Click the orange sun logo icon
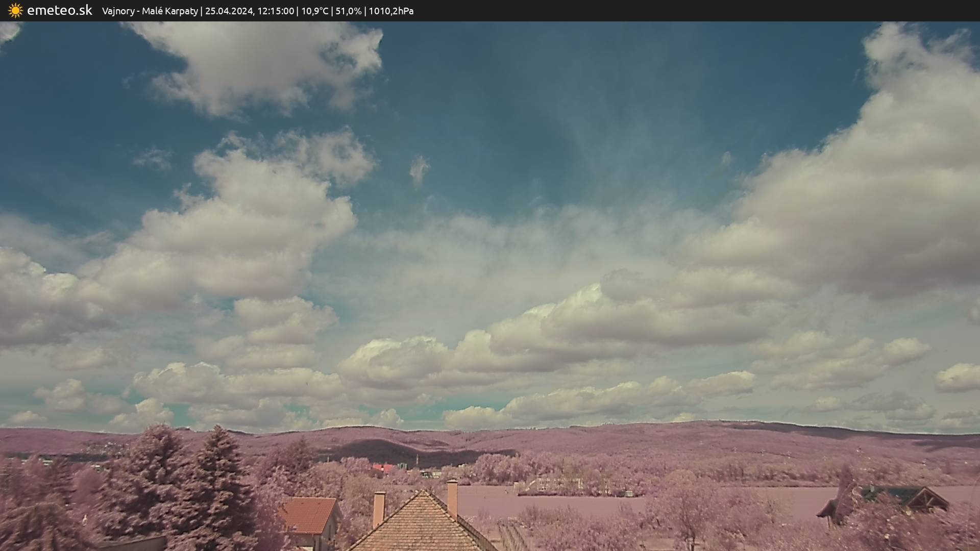The height and width of the screenshot is (551, 980). pos(15,10)
